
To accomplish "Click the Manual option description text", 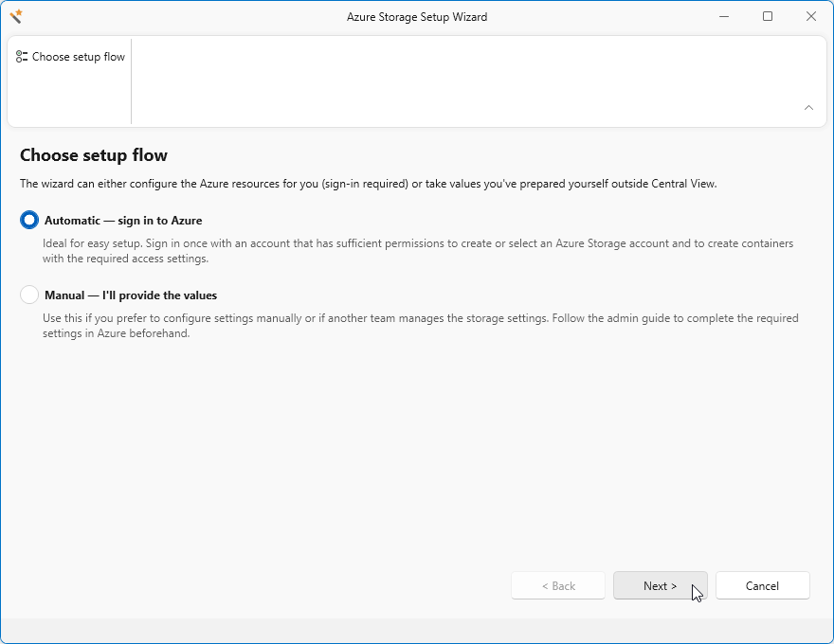I will [x=420, y=326].
